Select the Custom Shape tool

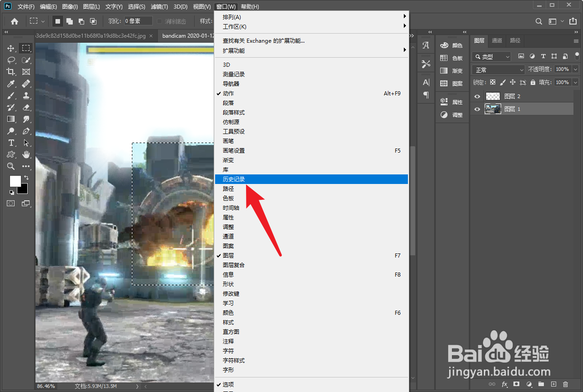11,154
